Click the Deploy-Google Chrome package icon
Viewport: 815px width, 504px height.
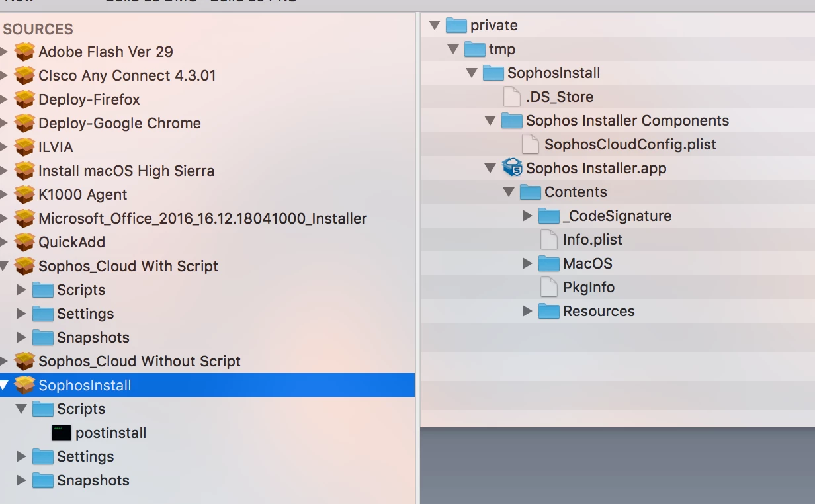[24, 123]
